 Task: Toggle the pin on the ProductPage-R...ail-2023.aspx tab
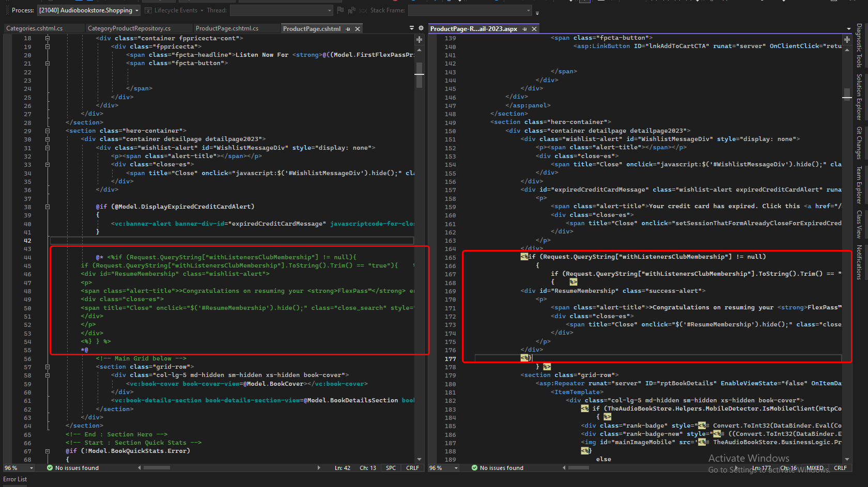pyautogui.click(x=524, y=29)
